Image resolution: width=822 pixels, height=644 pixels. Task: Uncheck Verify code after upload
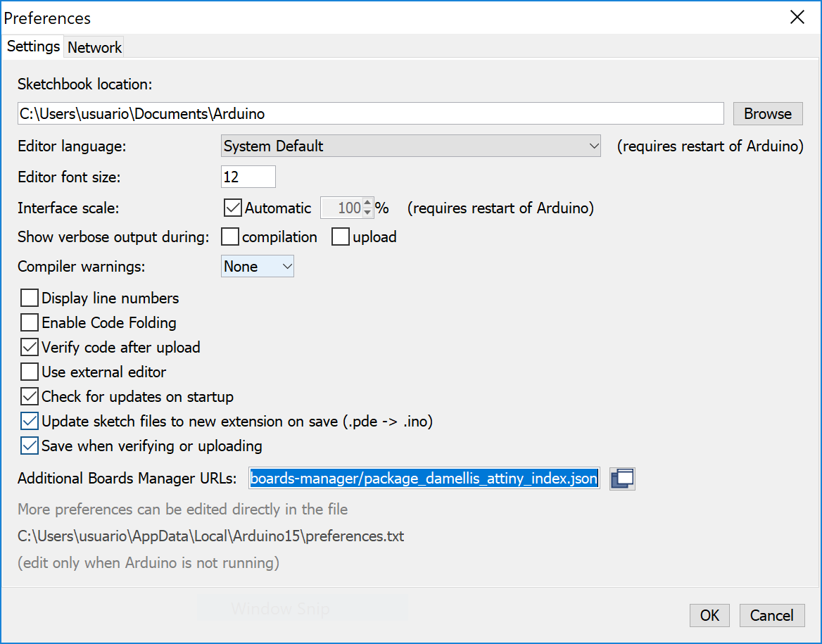(30, 348)
